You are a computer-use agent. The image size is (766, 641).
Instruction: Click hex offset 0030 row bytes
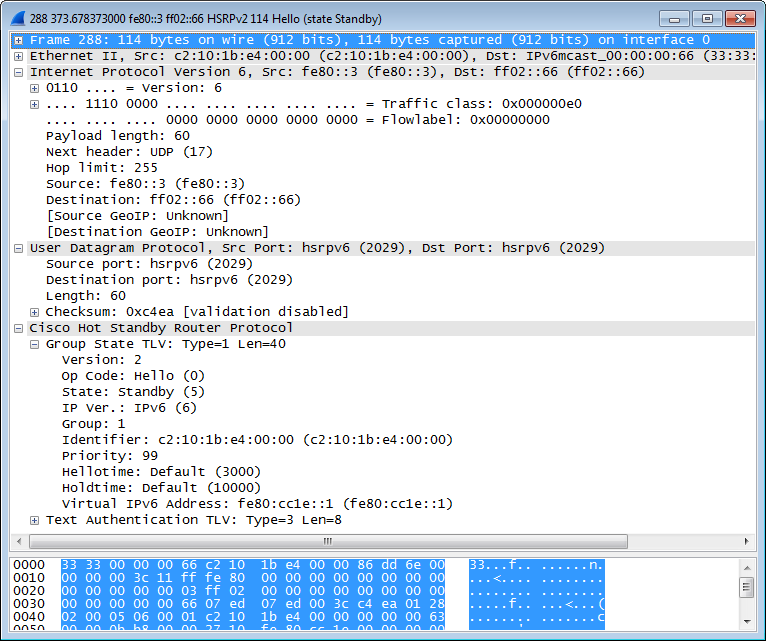click(253, 604)
